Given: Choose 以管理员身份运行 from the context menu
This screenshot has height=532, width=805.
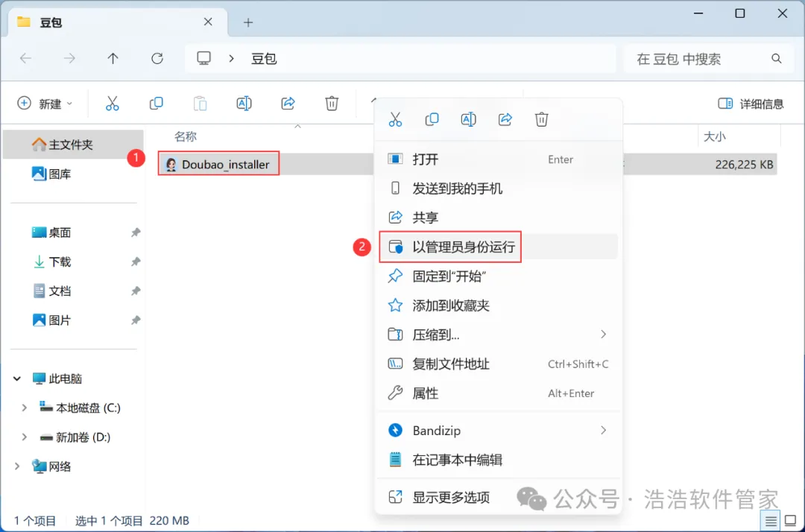Looking at the screenshot, I should click(498, 247).
